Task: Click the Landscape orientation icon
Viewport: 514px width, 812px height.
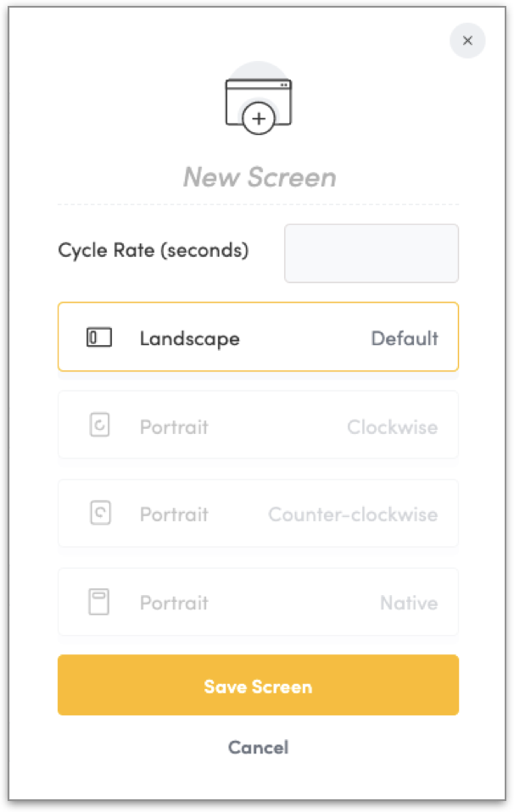Action: pyautogui.click(x=99, y=338)
